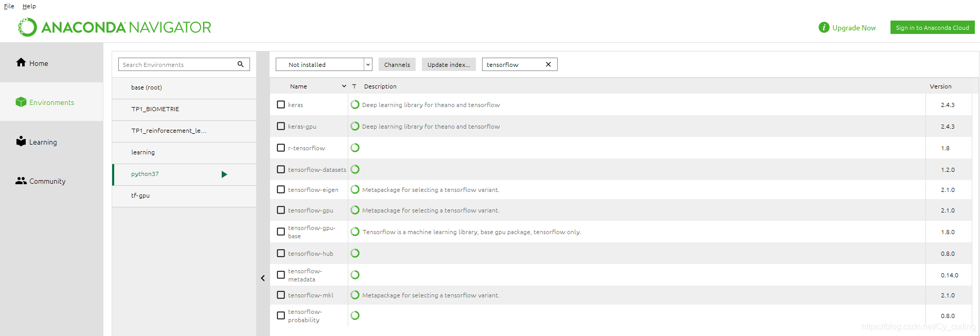Tick the tensorflow-probability checkbox

281,315
